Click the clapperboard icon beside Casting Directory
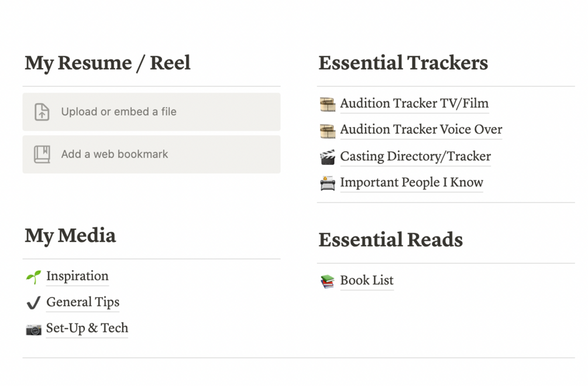The image size is (588, 386). [x=328, y=157]
